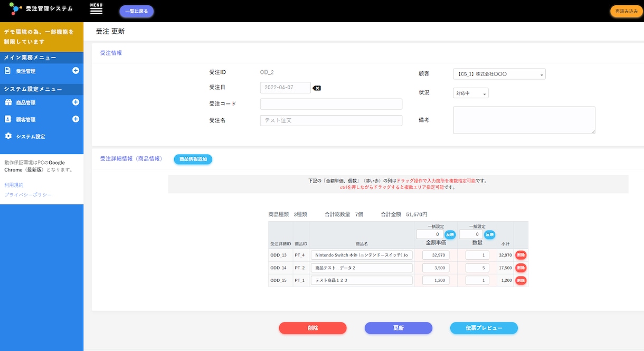Click the Nintendo Switch product name field

[x=362, y=255]
